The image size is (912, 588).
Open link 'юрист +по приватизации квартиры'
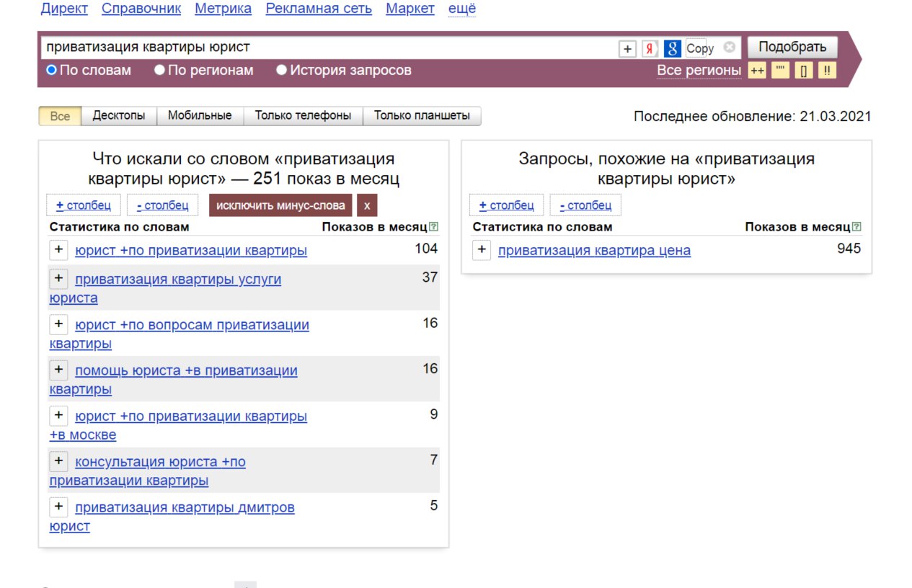point(191,251)
